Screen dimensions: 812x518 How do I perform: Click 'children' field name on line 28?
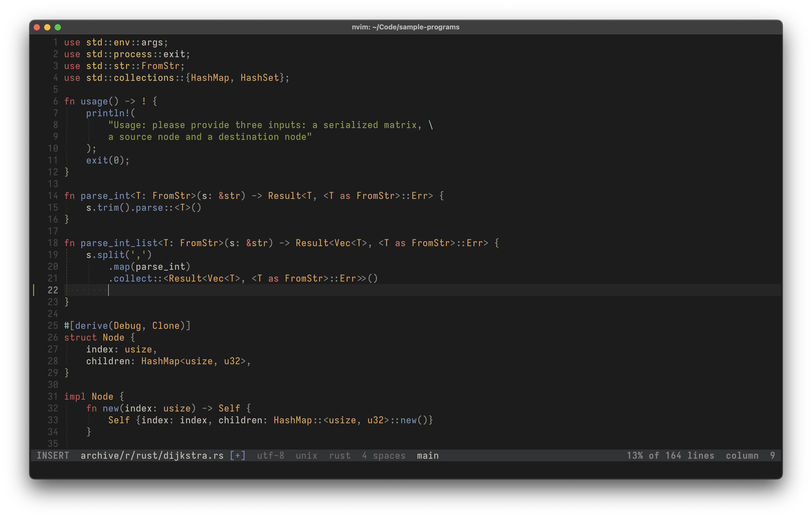coord(108,361)
